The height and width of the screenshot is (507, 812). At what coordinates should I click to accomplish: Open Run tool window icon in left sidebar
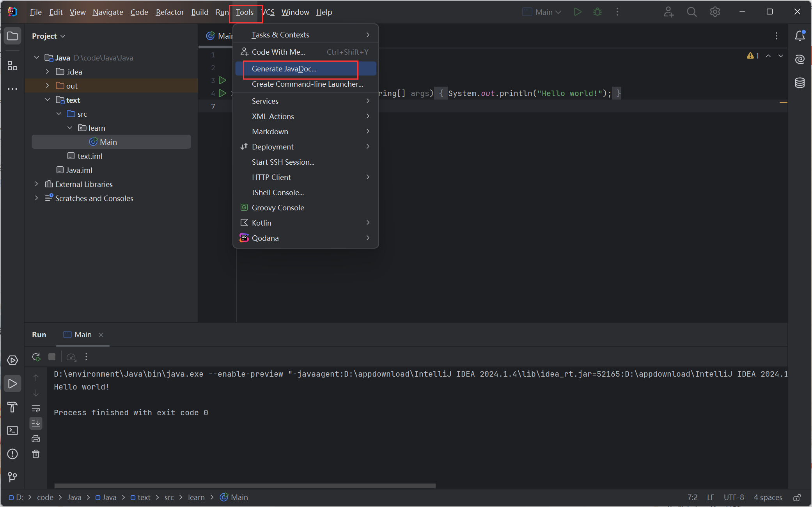(12, 384)
